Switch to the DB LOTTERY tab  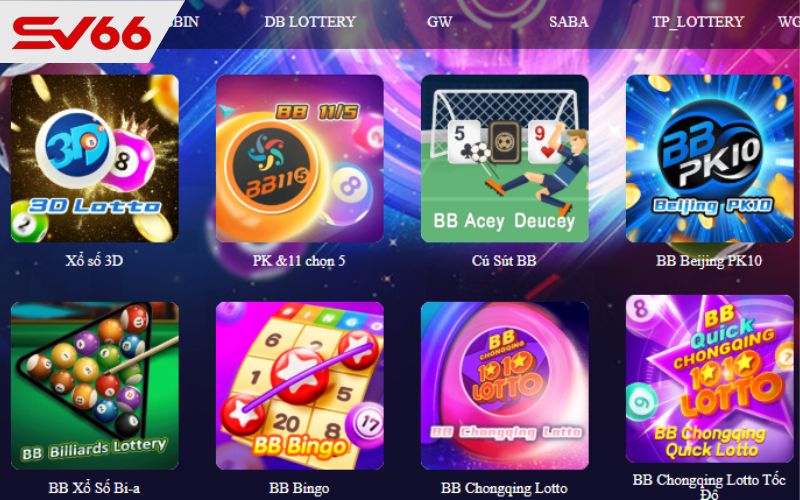(310, 21)
